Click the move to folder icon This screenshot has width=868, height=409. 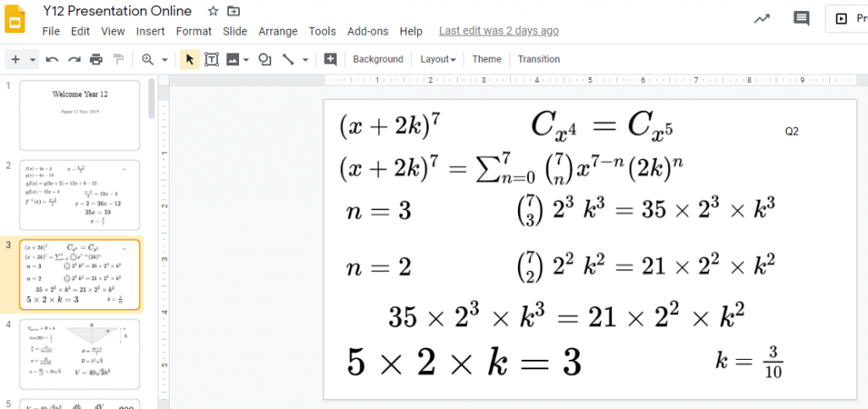[x=234, y=11]
